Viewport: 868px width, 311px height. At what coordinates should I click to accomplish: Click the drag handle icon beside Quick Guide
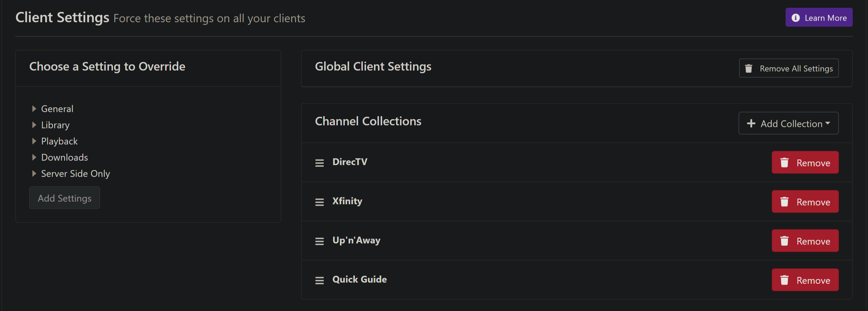click(x=319, y=280)
